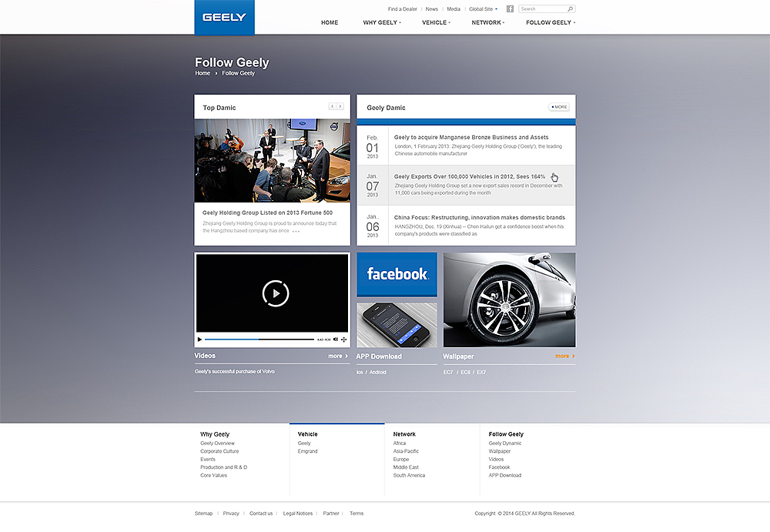770x532 pixels.
Task: Click Privacy at page bottom
Action: tap(231, 514)
